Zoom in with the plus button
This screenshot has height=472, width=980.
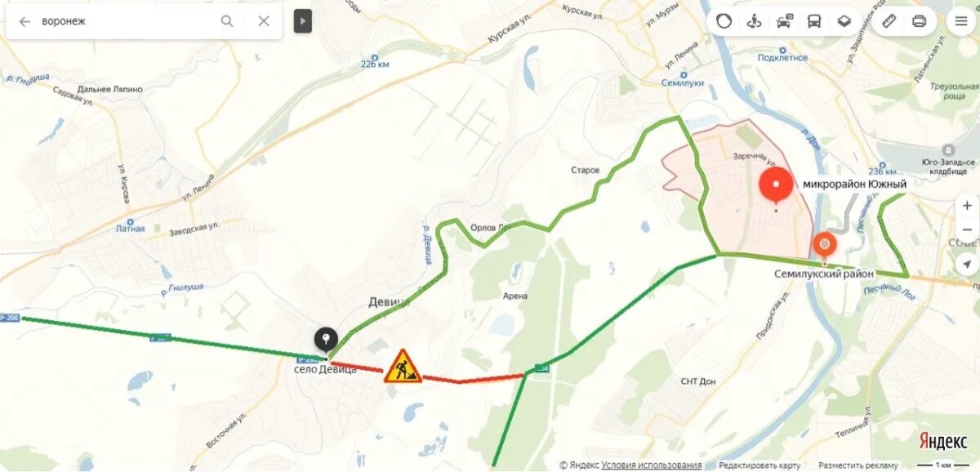click(x=967, y=206)
